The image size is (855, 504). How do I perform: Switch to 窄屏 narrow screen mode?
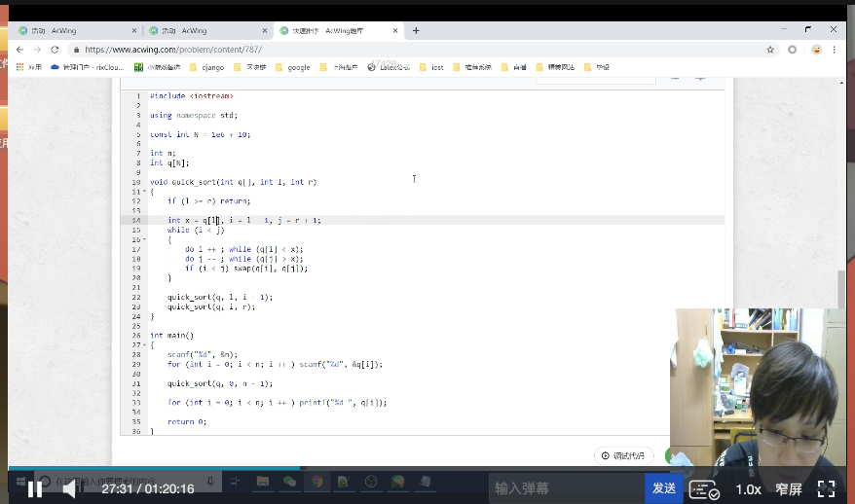[x=789, y=489]
